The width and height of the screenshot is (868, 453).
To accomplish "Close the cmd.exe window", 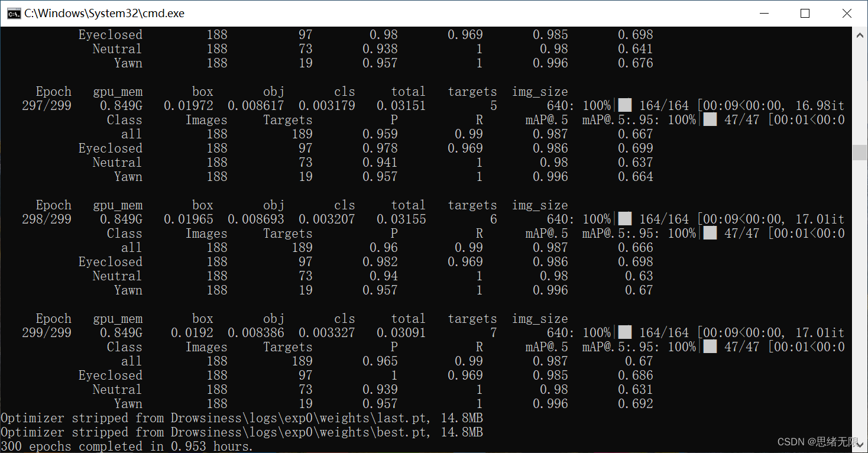I will 847,14.
